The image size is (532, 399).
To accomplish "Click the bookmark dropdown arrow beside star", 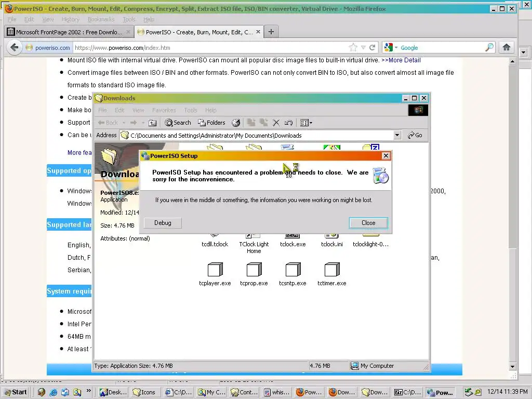I will [x=363, y=47].
